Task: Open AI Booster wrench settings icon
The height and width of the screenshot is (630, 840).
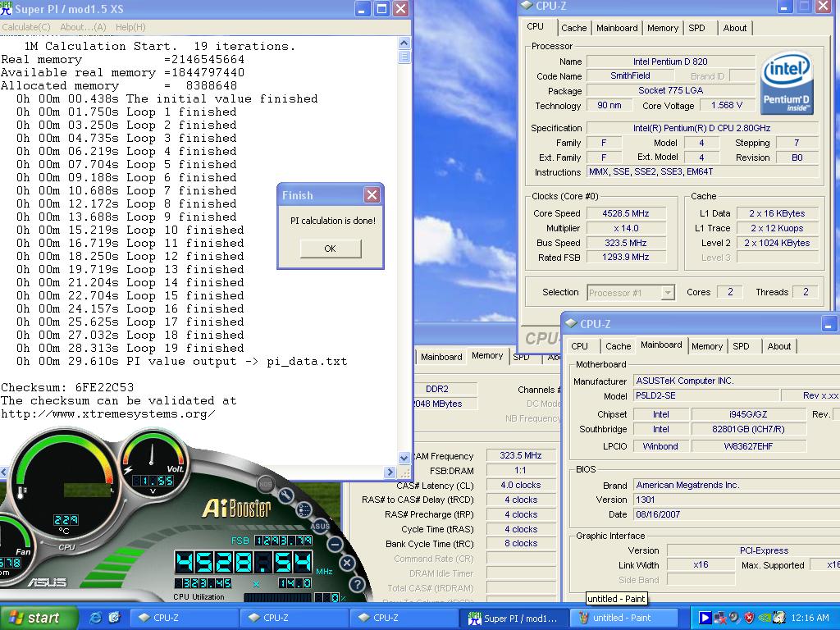Action: (x=285, y=495)
